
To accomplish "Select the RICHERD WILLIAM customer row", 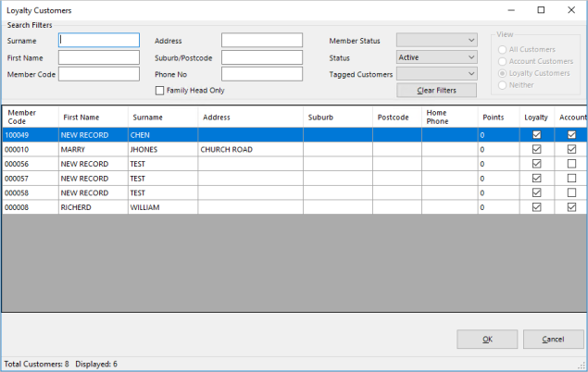I will pos(93,207).
